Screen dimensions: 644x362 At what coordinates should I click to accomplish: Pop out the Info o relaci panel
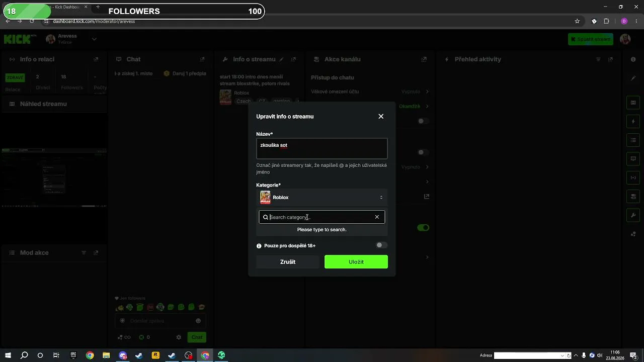[96, 59]
